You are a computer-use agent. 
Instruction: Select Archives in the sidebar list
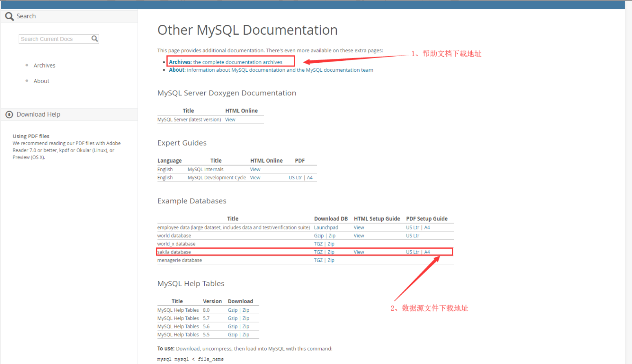[44, 65]
